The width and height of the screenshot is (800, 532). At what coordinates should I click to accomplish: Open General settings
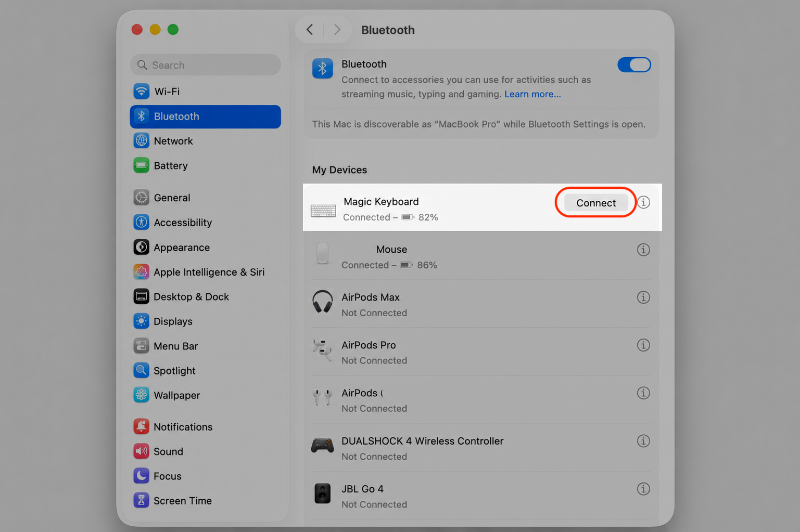tap(205, 198)
